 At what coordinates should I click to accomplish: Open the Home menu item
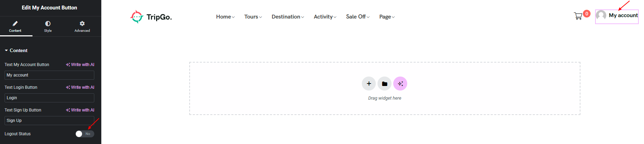pos(225,17)
